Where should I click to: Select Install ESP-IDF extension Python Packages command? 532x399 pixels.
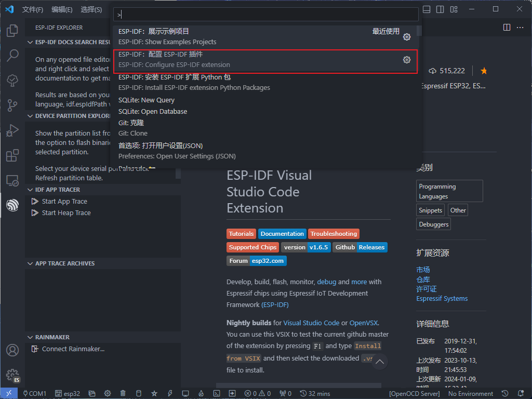click(266, 83)
